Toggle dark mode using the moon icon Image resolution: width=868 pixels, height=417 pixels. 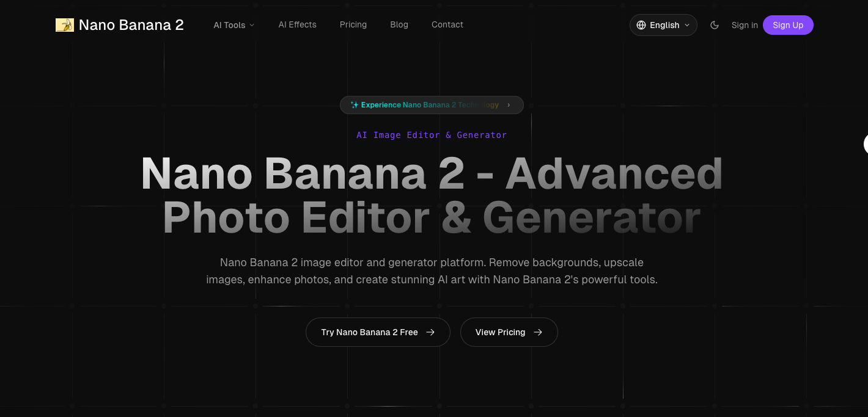[715, 25]
